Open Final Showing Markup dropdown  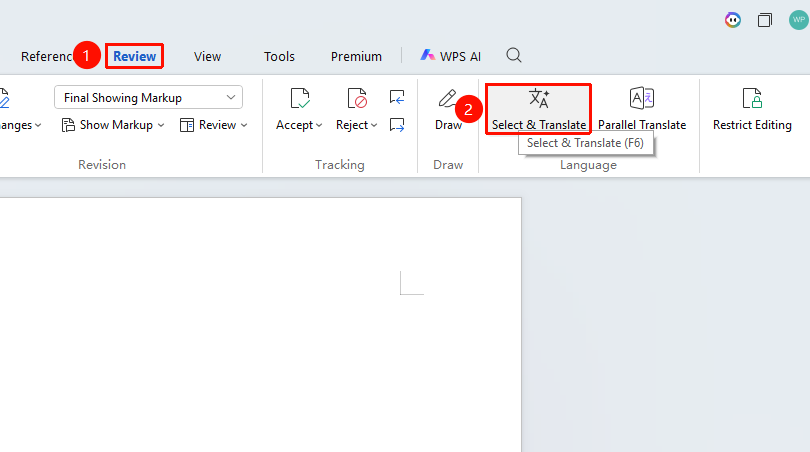[x=148, y=97]
